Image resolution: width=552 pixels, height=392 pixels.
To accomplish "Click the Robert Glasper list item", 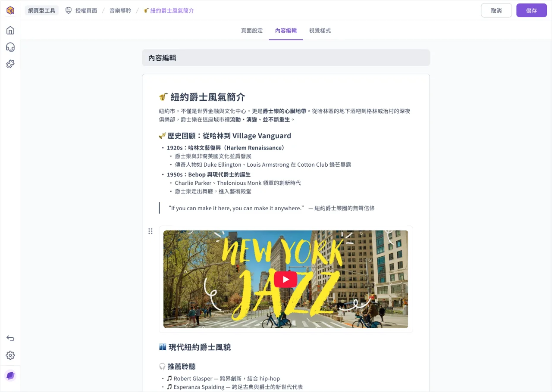I will (223, 379).
